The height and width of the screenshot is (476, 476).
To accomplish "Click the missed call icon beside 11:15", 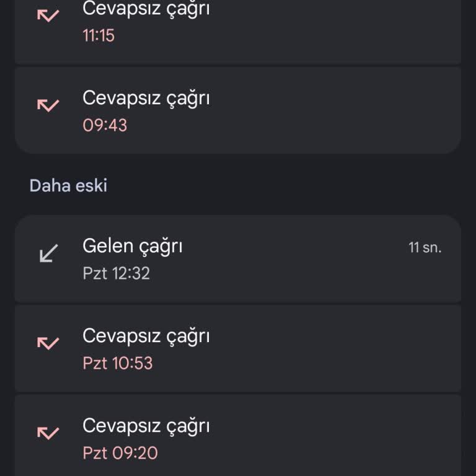I will pos(48,15).
